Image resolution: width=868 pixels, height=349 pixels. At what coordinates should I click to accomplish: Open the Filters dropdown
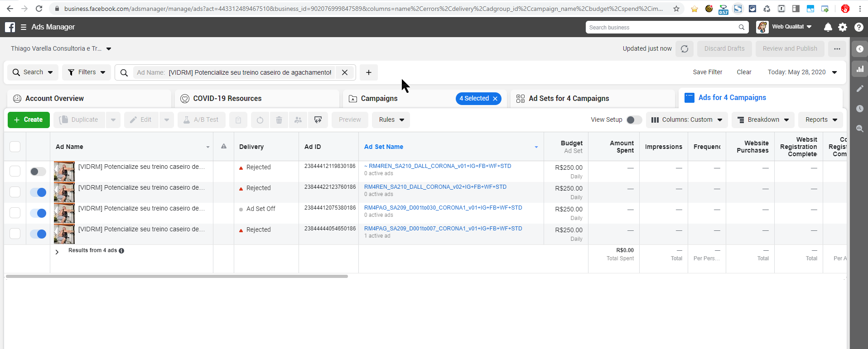pos(87,72)
